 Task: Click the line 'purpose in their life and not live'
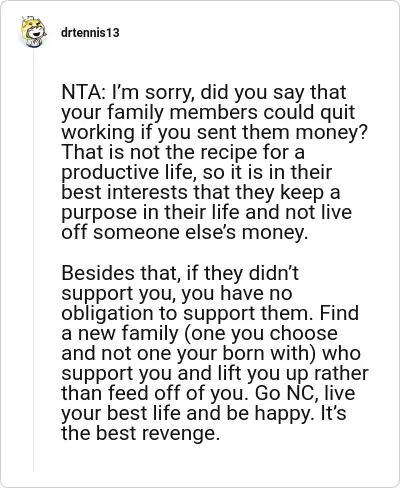(x=207, y=213)
